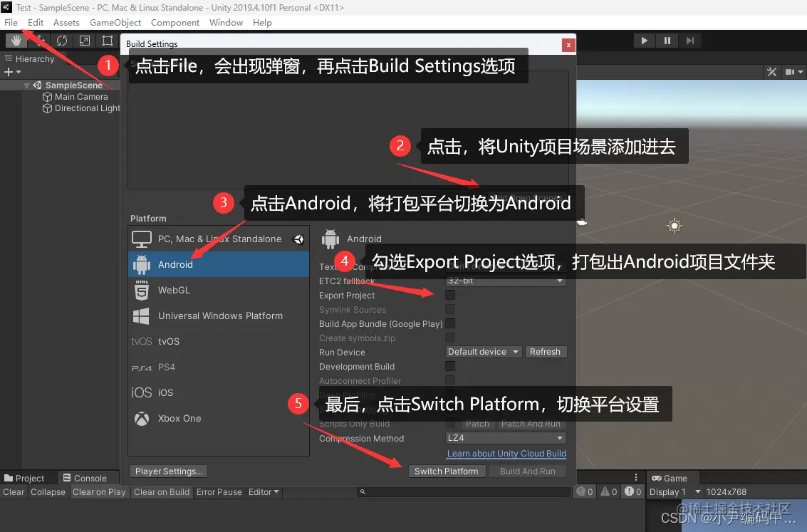
Task: Click the scene tools wrench icon
Action: [x=771, y=72]
